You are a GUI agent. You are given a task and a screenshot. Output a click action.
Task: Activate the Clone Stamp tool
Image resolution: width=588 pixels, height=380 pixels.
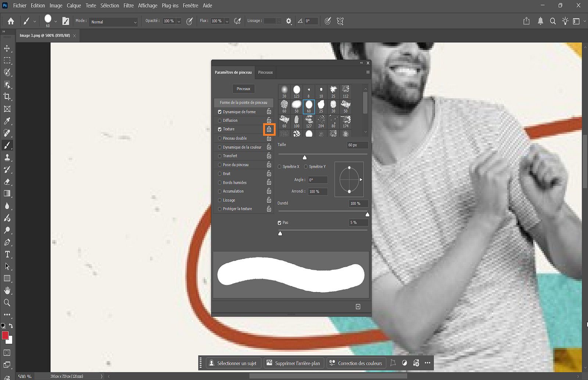7,157
